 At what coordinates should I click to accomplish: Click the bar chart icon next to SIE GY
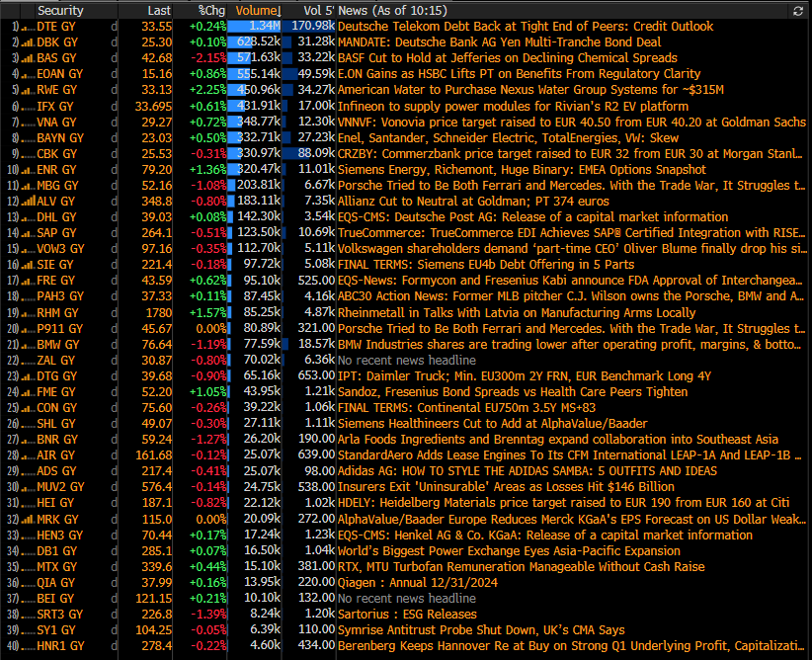pos(28,265)
